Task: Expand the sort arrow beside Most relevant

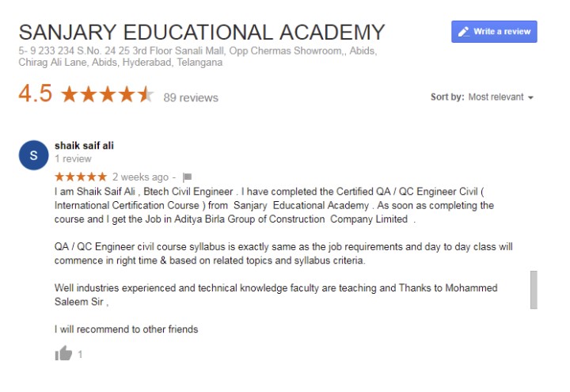Action: coord(530,97)
